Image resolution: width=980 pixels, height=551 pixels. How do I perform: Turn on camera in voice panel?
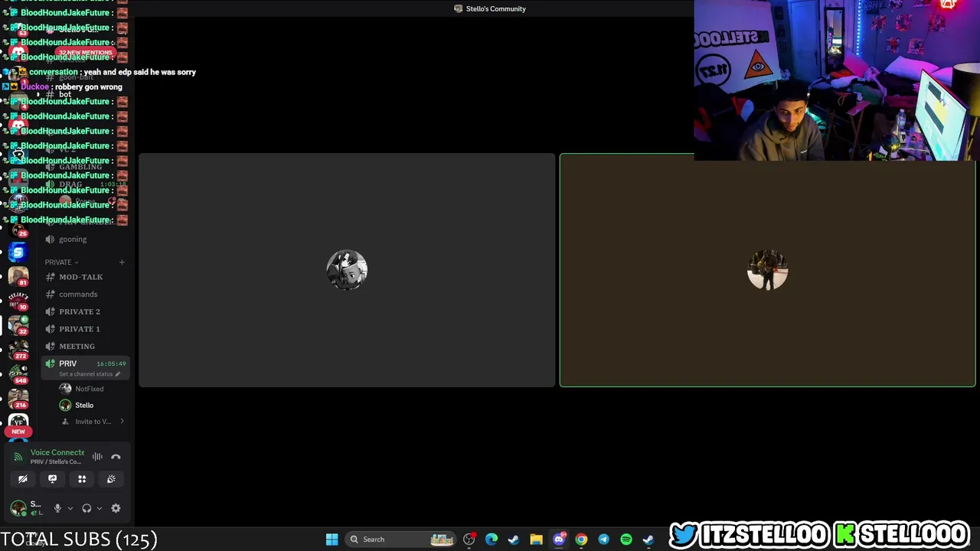coord(23,479)
